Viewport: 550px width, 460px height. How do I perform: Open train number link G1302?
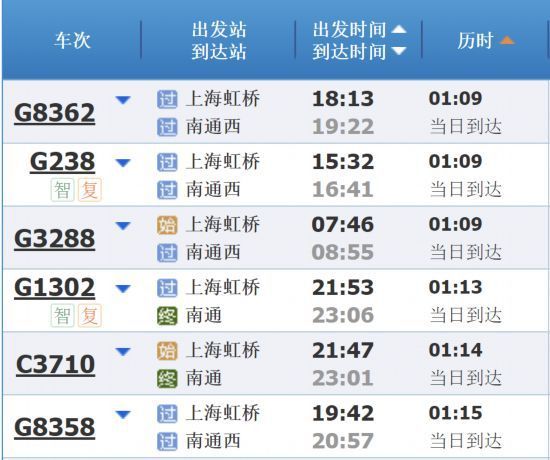55,287
